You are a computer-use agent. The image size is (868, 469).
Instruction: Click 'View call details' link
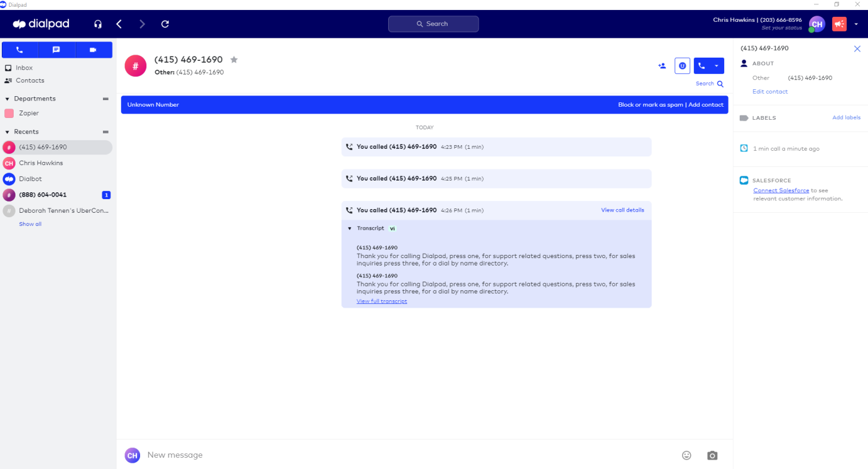click(622, 210)
